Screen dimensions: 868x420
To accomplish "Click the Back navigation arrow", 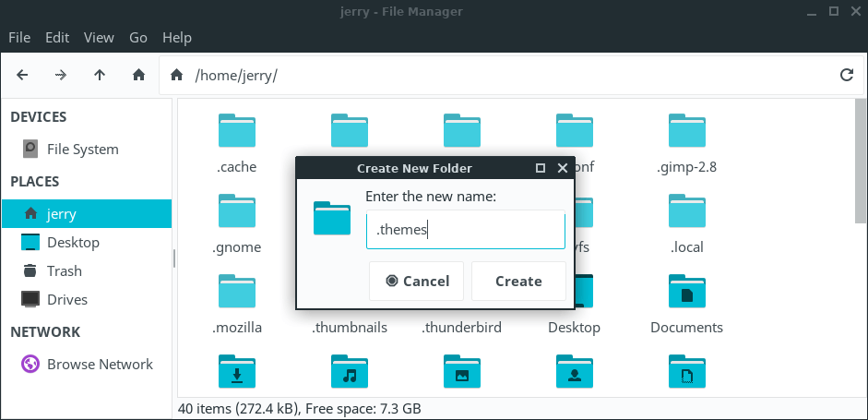I will click(x=22, y=75).
